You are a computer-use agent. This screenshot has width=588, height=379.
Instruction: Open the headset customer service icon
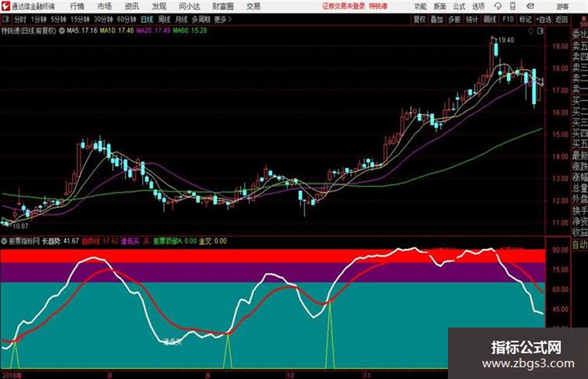[498, 6]
